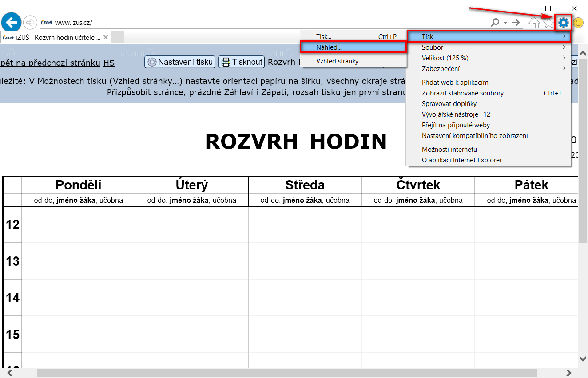The width and height of the screenshot is (588, 378).
Task: Click the vertical scrollbar down arrow
Action: (x=583, y=358)
